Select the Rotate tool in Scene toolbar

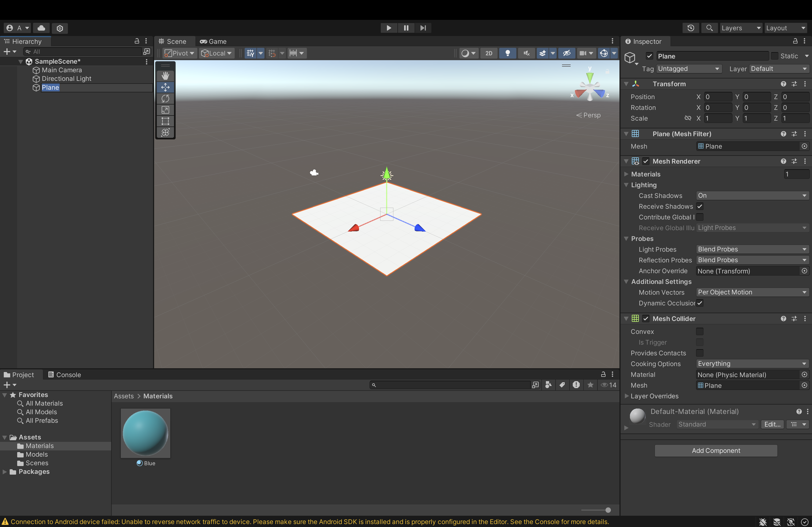(165, 99)
